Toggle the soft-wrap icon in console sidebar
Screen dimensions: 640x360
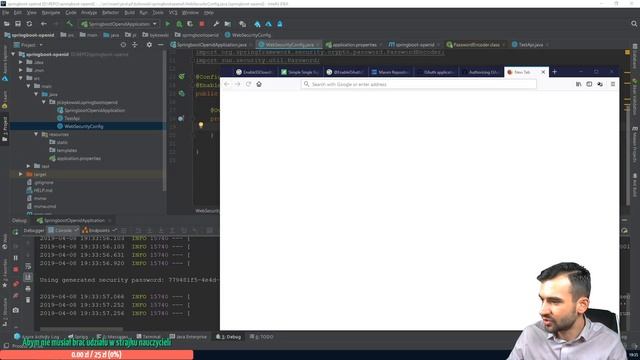28,267
